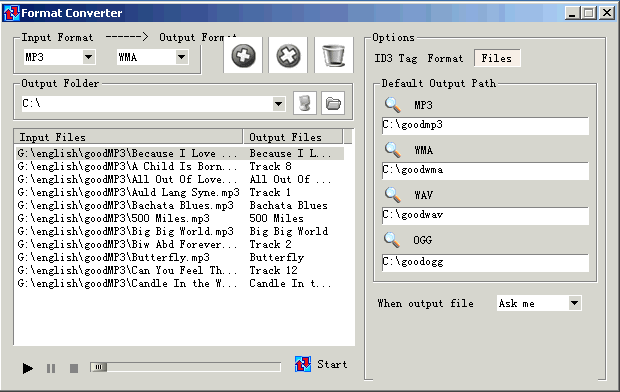The image size is (620, 392).
Task: Open the WMA output format dropdown
Action: point(181,57)
